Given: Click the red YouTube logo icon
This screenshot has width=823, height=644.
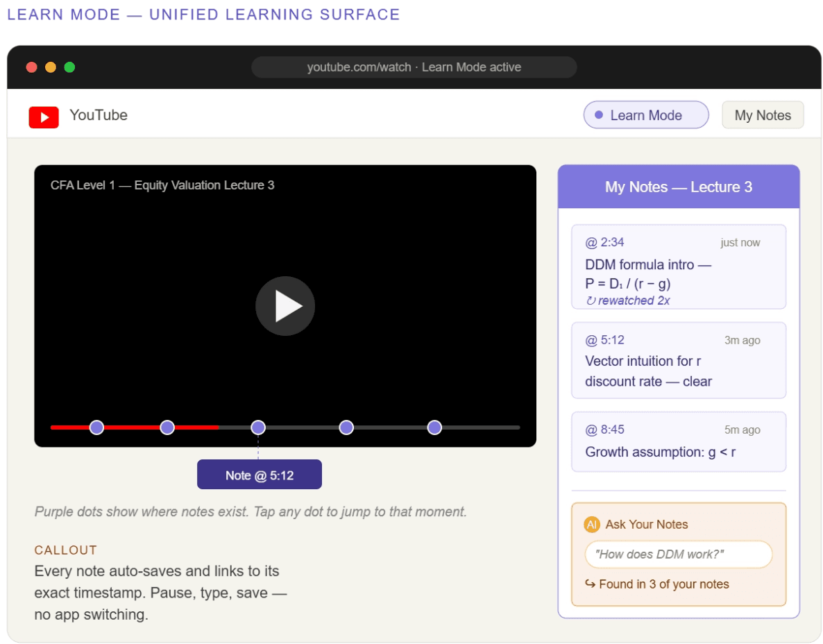Looking at the screenshot, I should tap(44, 117).
